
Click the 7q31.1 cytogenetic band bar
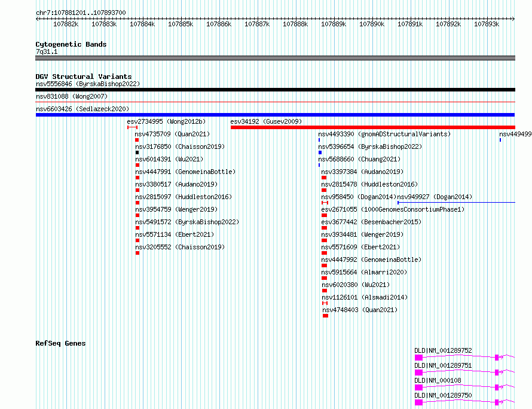tap(275, 58)
